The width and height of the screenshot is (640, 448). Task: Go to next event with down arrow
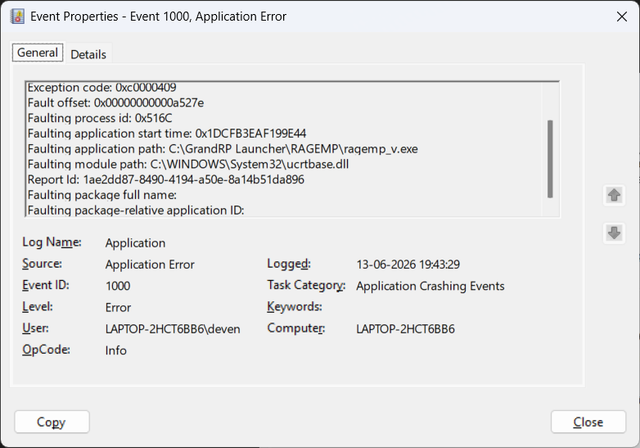click(x=614, y=233)
